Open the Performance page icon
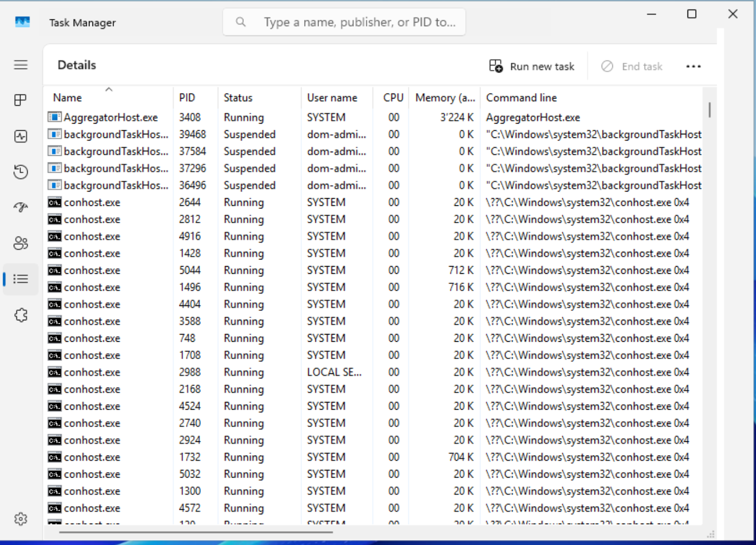Image resolution: width=756 pixels, height=545 pixels. click(x=20, y=136)
